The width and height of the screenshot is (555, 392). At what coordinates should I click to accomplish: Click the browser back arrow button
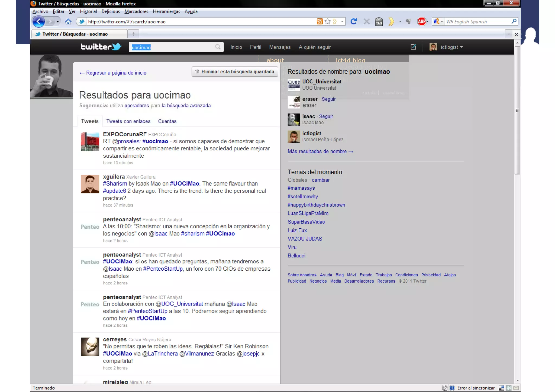[38, 22]
